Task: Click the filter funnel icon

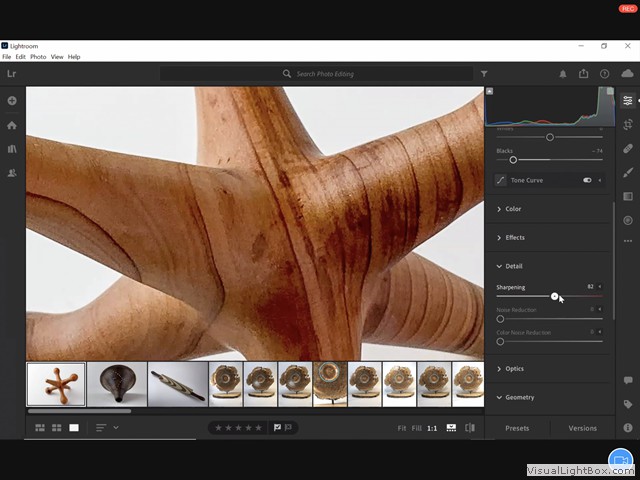Action: pyautogui.click(x=484, y=74)
